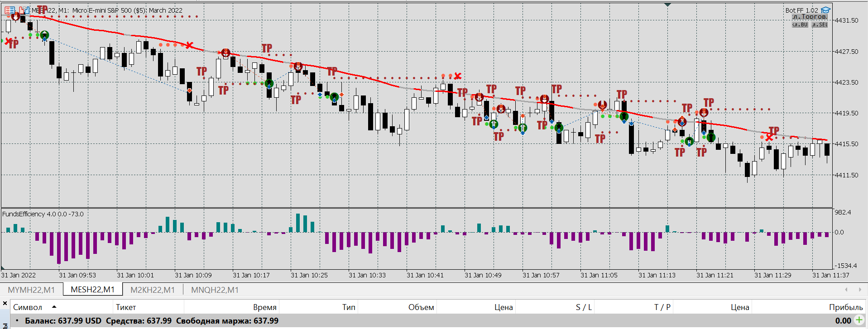Image resolution: width=868 pixels, height=329 pixels.
Task: Go to the MNQH22,M1 chart tab
Action: (215, 290)
